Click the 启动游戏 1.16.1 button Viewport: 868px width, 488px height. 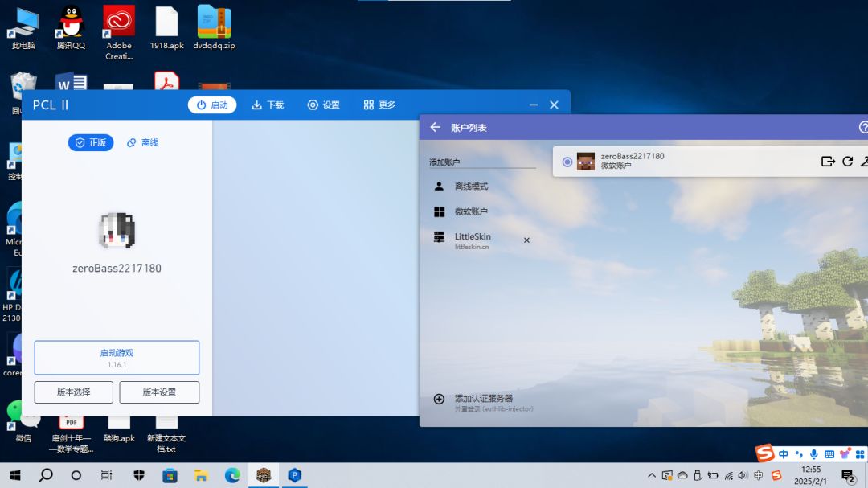[117, 358]
